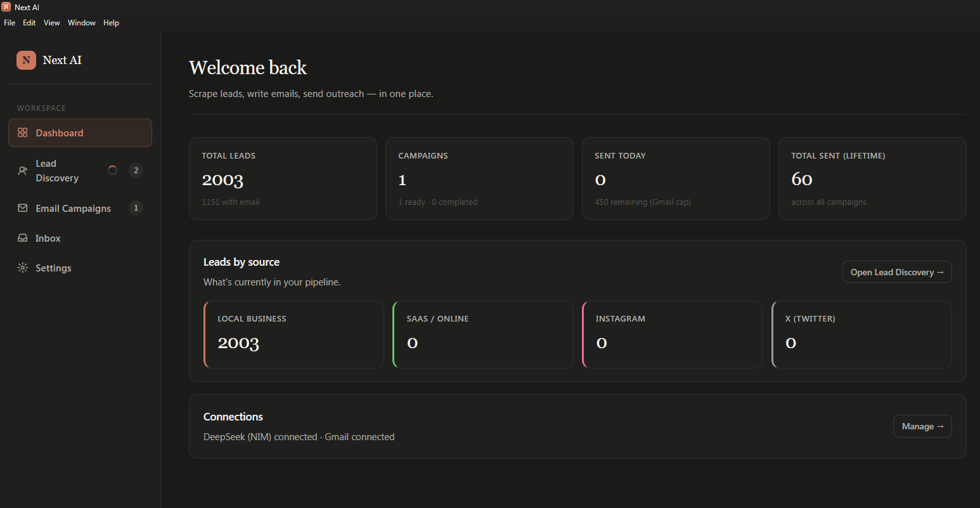This screenshot has height=508, width=980.
Task: Click the 'Leads by source' heading
Action: pos(242,262)
